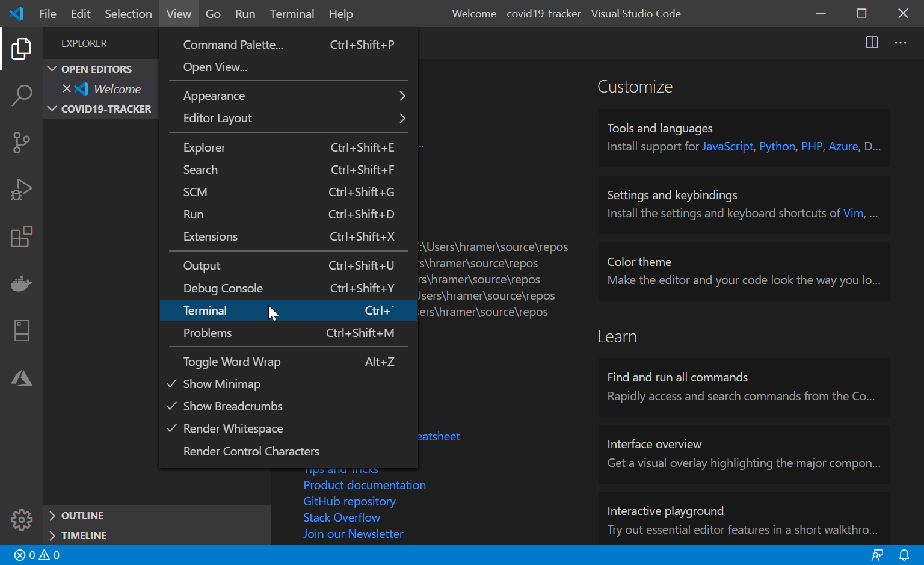Open the Interface overview card
The image size is (924, 565).
744,454
